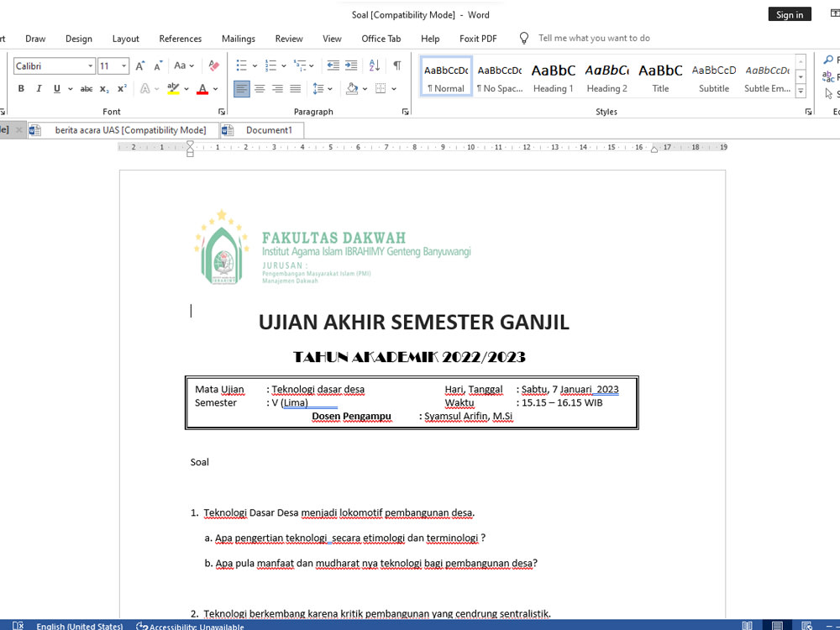Image resolution: width=840 pixels, height=630 pixels.
Task: Expand borders dropdown arrow
Action: click(394, 89)
